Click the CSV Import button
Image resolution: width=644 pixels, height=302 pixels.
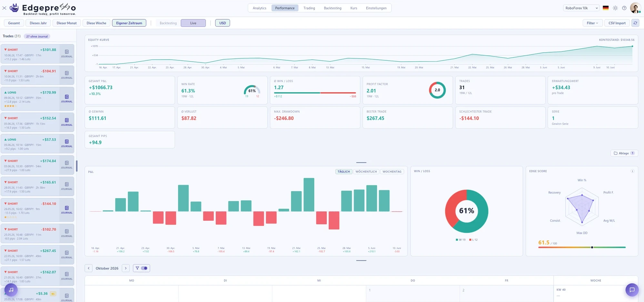[x=617, y=23]
